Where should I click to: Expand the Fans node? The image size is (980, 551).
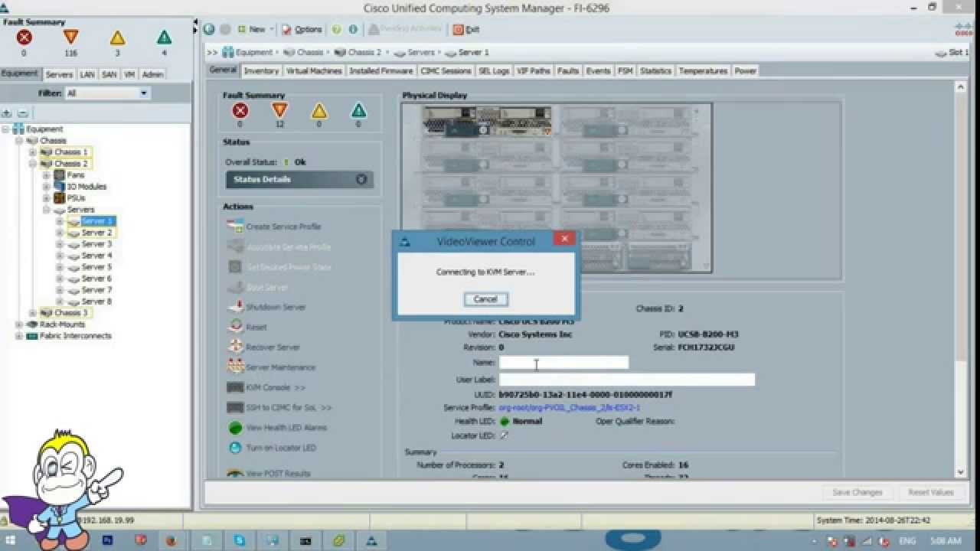[46, 175]
